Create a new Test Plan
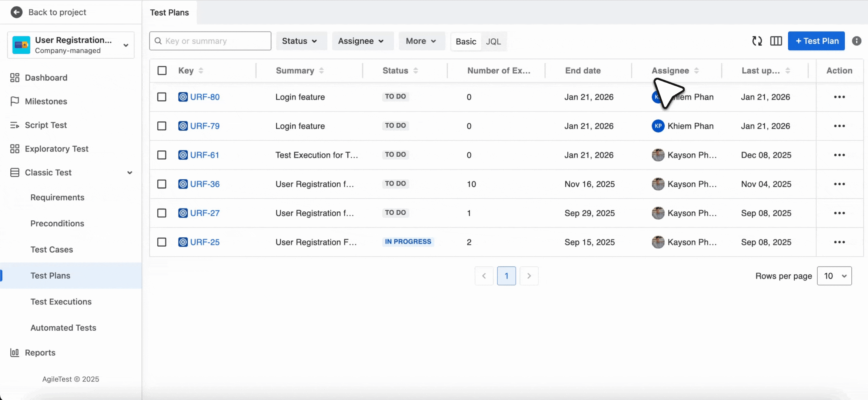 816,41
